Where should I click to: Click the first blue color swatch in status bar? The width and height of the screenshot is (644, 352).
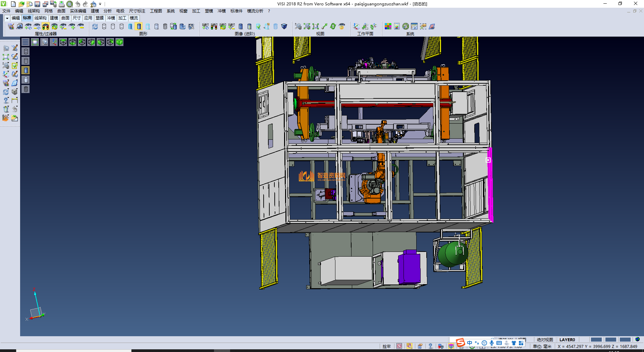click(596, 340)
